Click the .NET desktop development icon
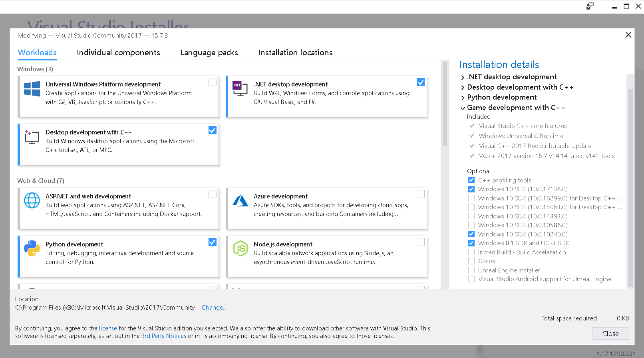Image resolution: width=644 pixels, height=358 pixels. (x=240, y=88)
